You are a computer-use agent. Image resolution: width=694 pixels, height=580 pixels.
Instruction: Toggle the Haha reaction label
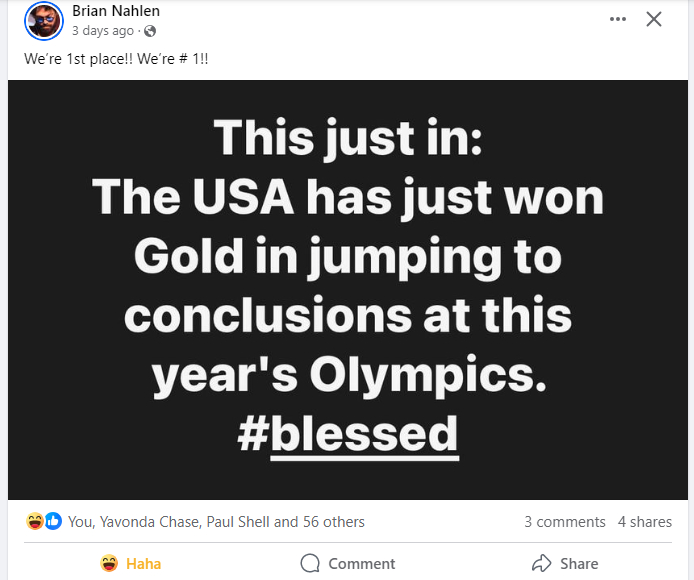click(144, 564)
